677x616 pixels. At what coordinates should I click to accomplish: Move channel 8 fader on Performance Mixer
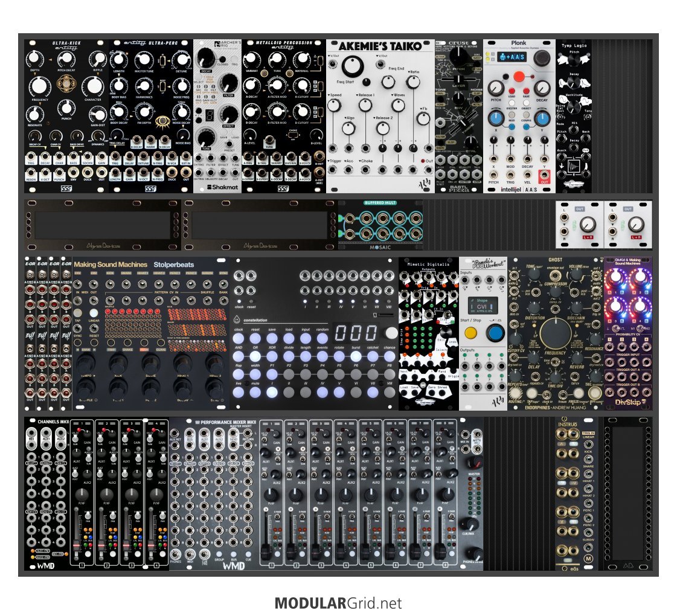click(440, 551)
